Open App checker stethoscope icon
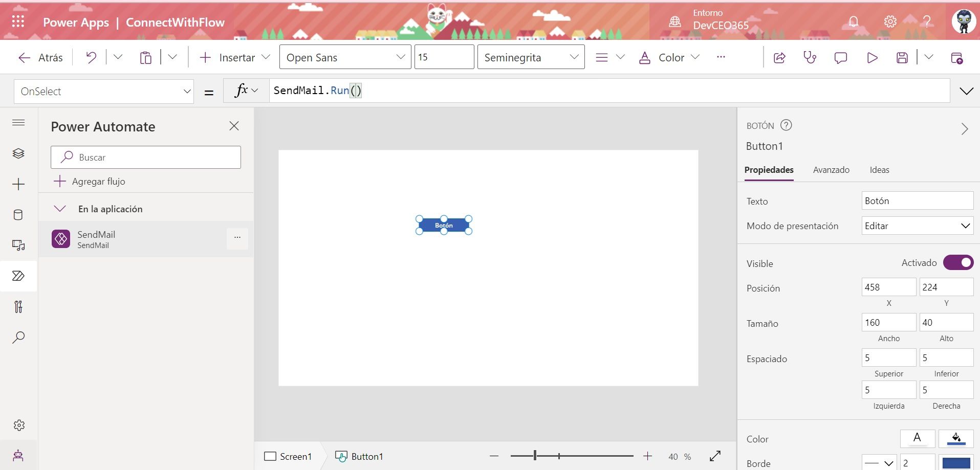Viewport: 980px width, 470px height. [810, 57]
